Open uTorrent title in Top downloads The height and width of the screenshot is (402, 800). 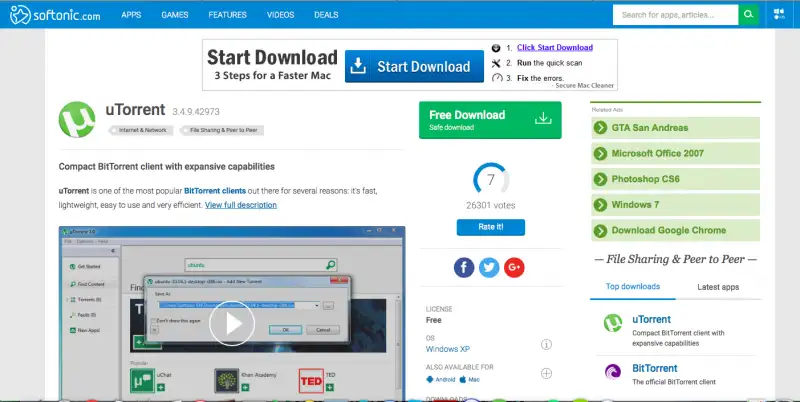652,319
